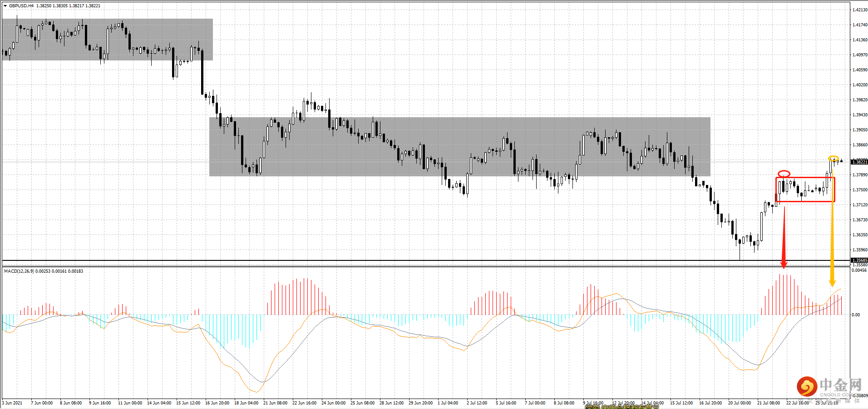This screenshot has width=868, height=409.
Task: Click the 8 Jul 08:00 time label
Action: [564, 403]
